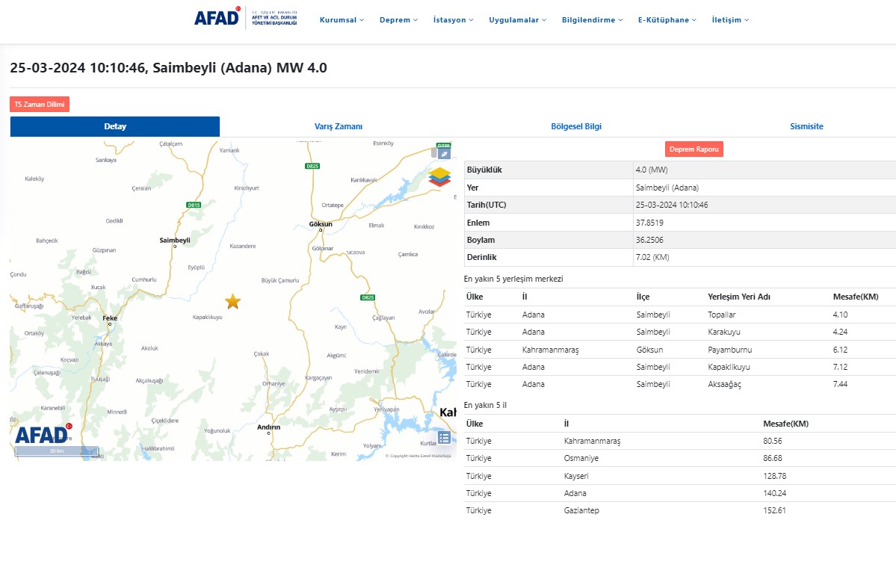Click the 20 km map scale bar
896x588 pixels.
coord(57,451)
